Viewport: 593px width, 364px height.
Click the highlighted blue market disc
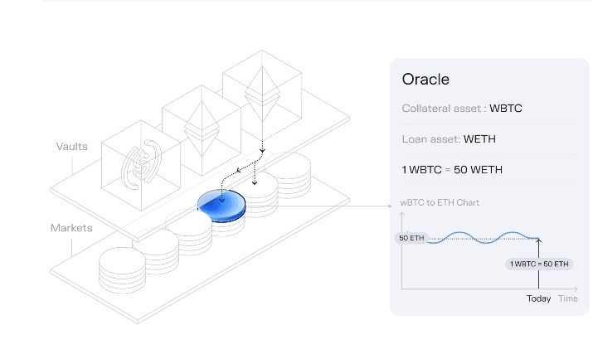tap(221, 205)
